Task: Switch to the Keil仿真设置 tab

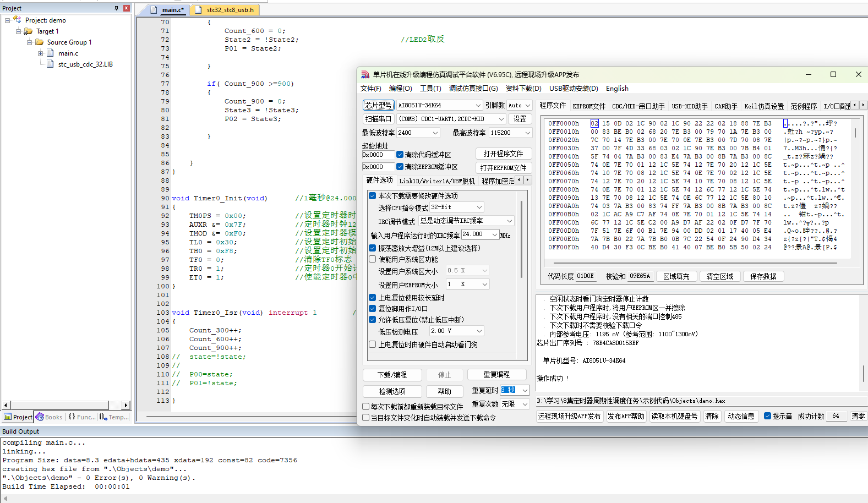Action: pyautogui.click(x=764, y=106)
